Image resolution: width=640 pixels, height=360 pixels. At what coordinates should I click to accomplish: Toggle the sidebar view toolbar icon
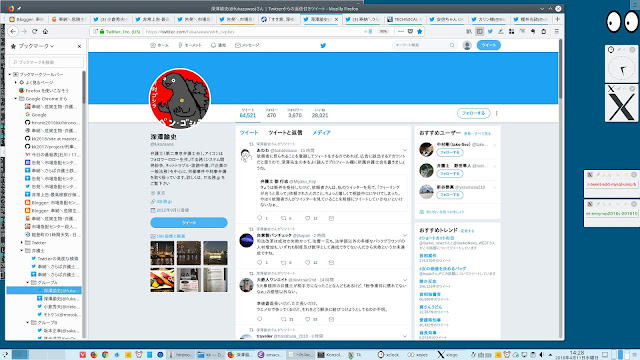(x=480, y=31)
